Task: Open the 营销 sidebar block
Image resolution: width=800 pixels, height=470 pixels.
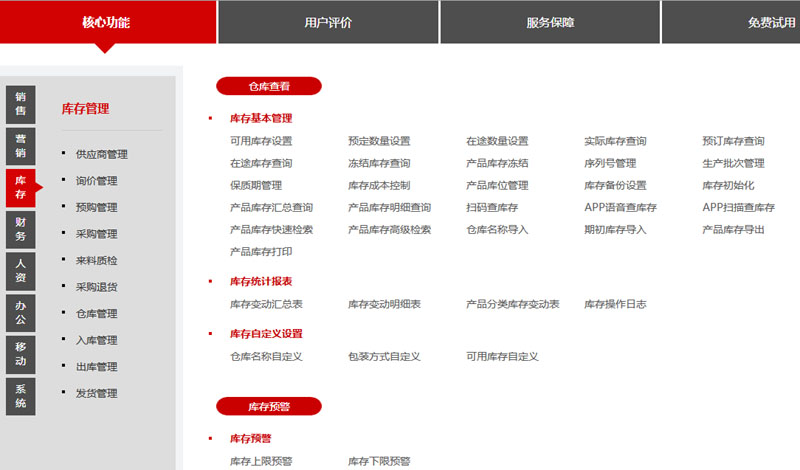Action: click(x=20, y=146)
